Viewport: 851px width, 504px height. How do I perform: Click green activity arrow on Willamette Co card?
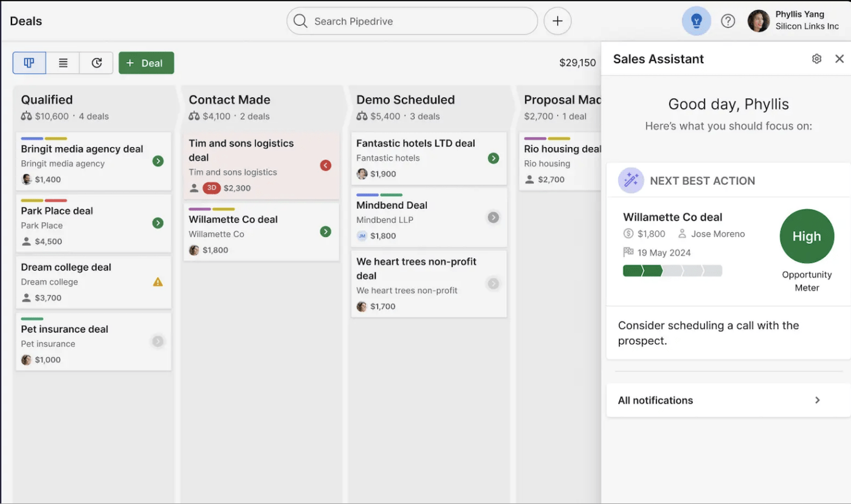click(326, 232)
